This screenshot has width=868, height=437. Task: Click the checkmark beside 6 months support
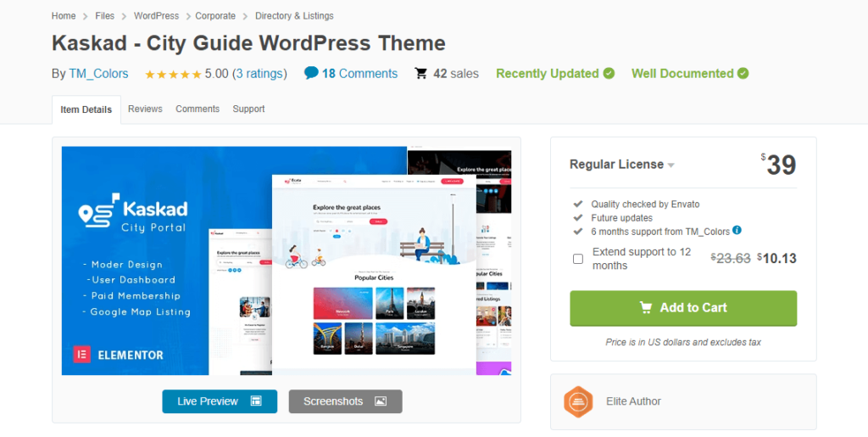click(x=578, y=231)
